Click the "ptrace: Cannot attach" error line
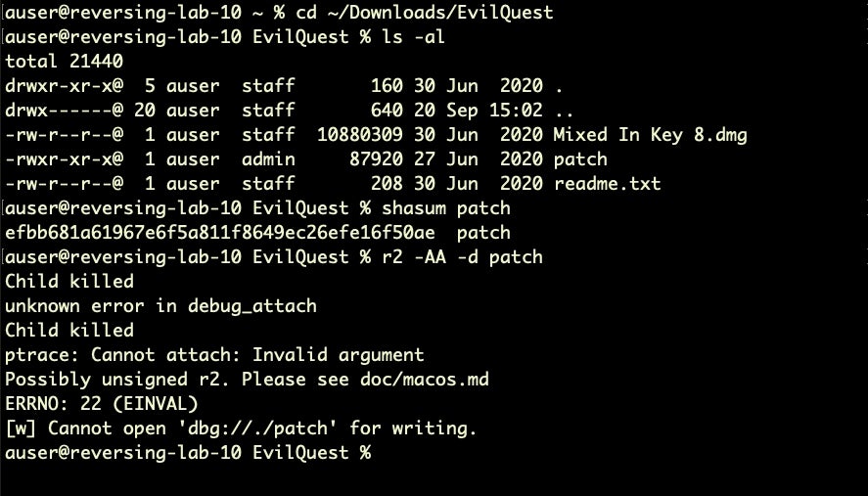 (x=214, y=355)
